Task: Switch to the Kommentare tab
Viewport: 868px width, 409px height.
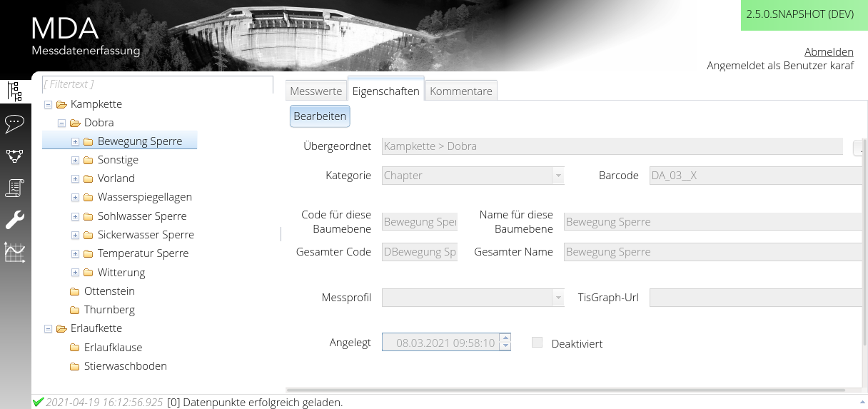Action: (461, 91)
